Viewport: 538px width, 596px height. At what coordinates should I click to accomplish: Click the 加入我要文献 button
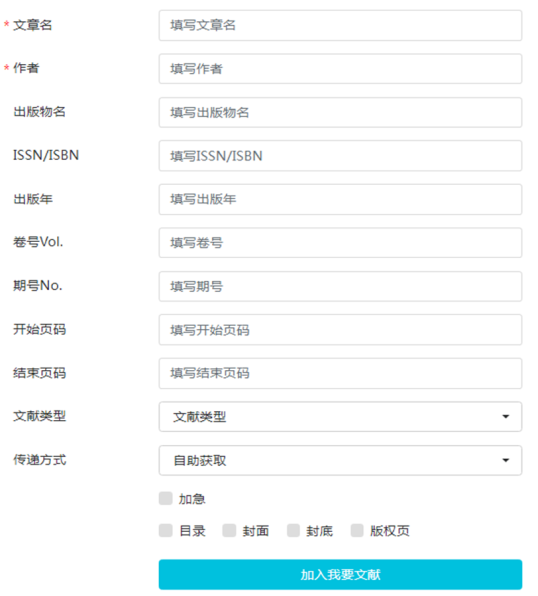340,574
